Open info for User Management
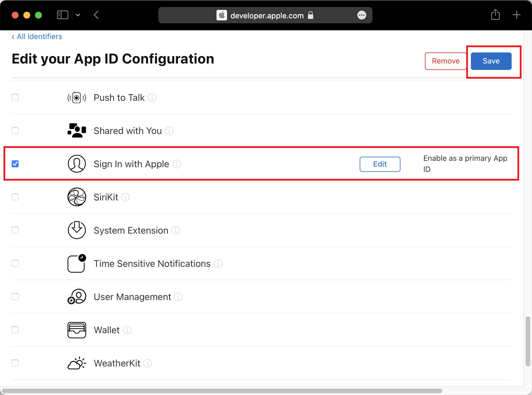Screen dimensions: 532x395 pyautogui.click(x=178, y=297)
